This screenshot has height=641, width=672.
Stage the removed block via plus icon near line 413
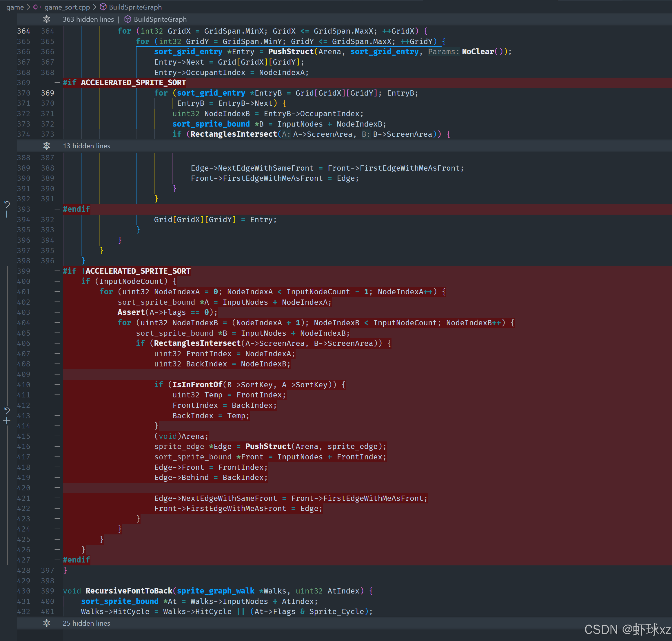[7, 421]
